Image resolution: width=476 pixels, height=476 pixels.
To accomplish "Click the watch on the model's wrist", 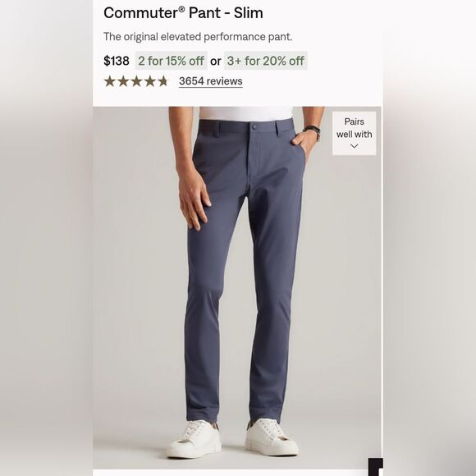I will point(313,132).
